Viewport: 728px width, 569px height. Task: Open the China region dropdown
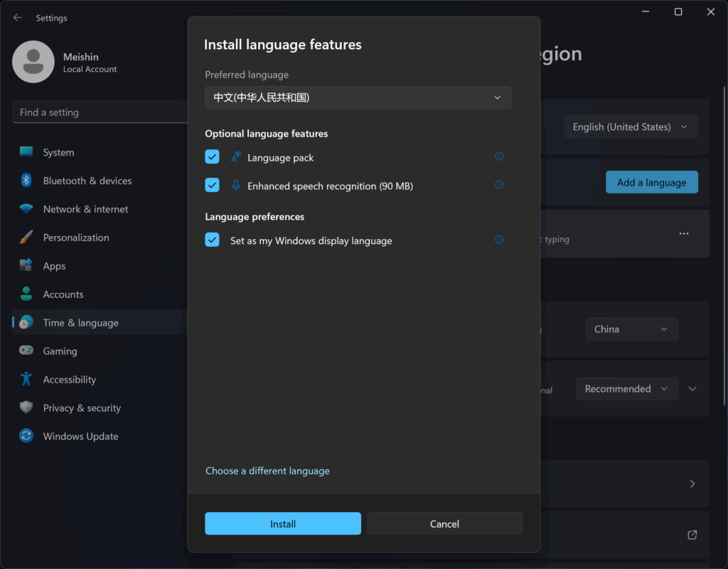tap(631, 329)
